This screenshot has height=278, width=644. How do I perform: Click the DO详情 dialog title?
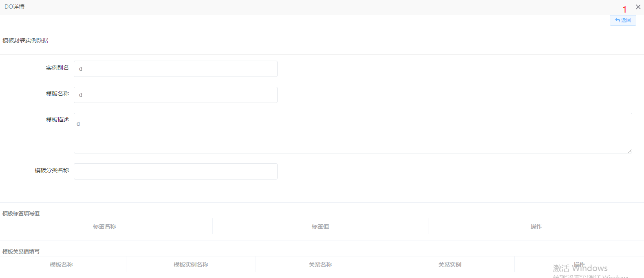(x=15, y=7)
